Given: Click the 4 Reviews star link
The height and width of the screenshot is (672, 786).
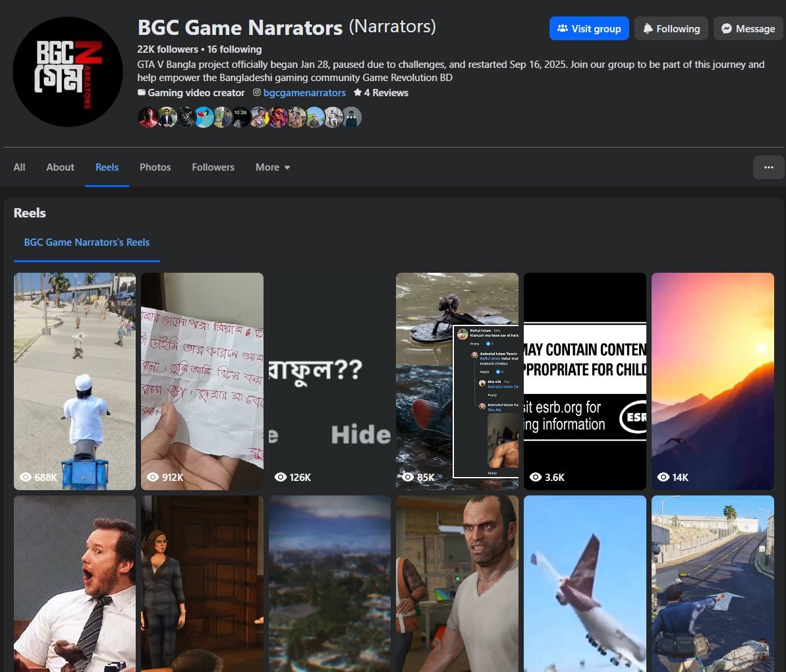Looking at the screenshot, I should tap(381, 93).
